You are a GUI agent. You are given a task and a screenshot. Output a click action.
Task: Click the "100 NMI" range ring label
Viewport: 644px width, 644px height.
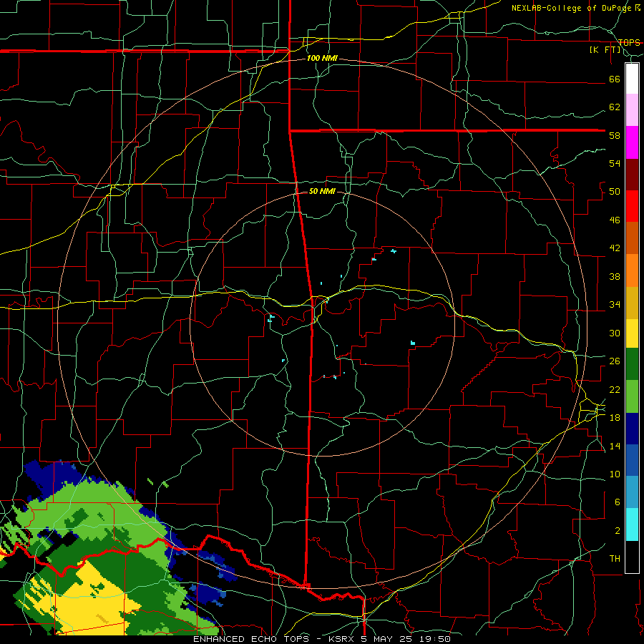[x=323, y=59]
